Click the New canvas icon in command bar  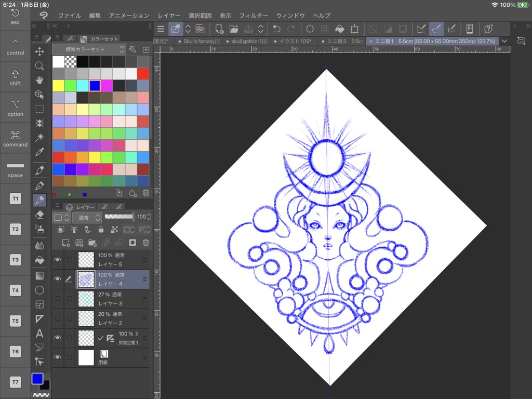tap(219, 29)
